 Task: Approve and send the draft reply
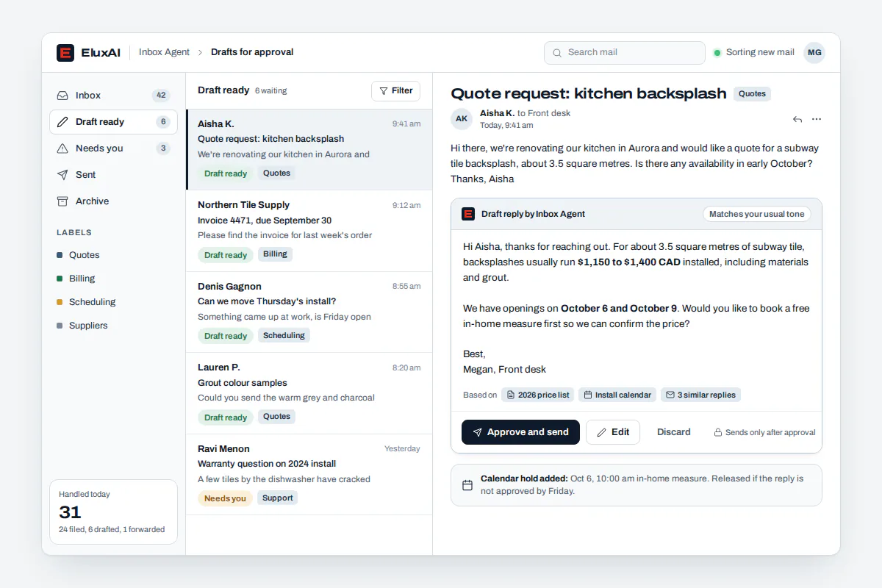pos(520,432)
